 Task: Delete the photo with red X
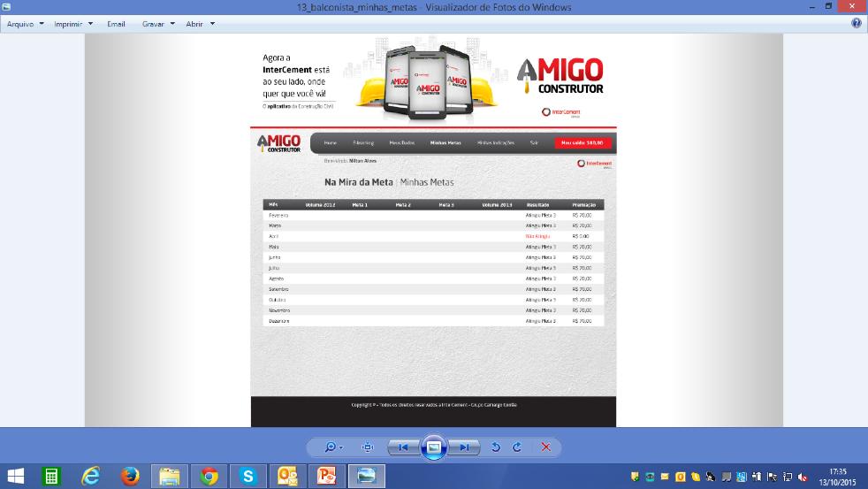(x=546, y=447)
